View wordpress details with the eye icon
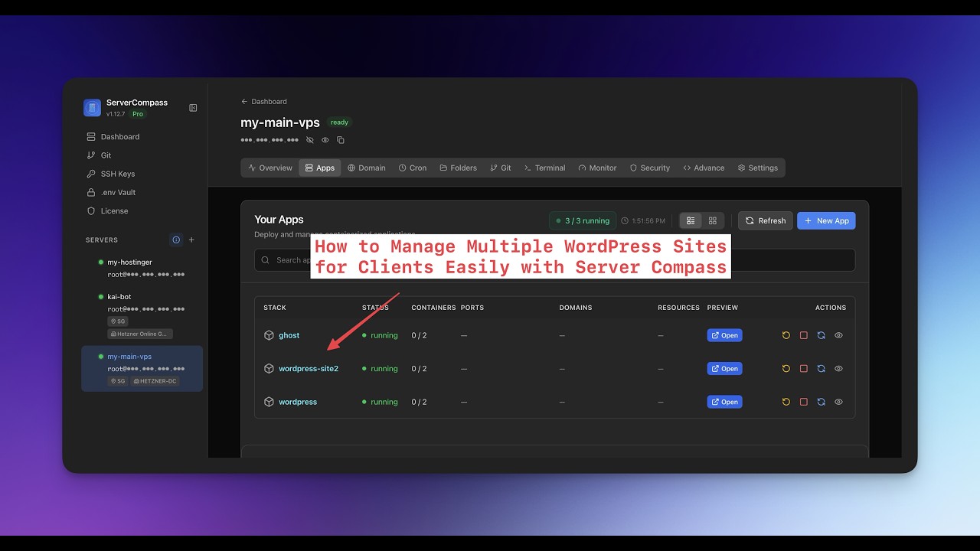Viewport: 980px width, 551px height. (x=838, y=402)
